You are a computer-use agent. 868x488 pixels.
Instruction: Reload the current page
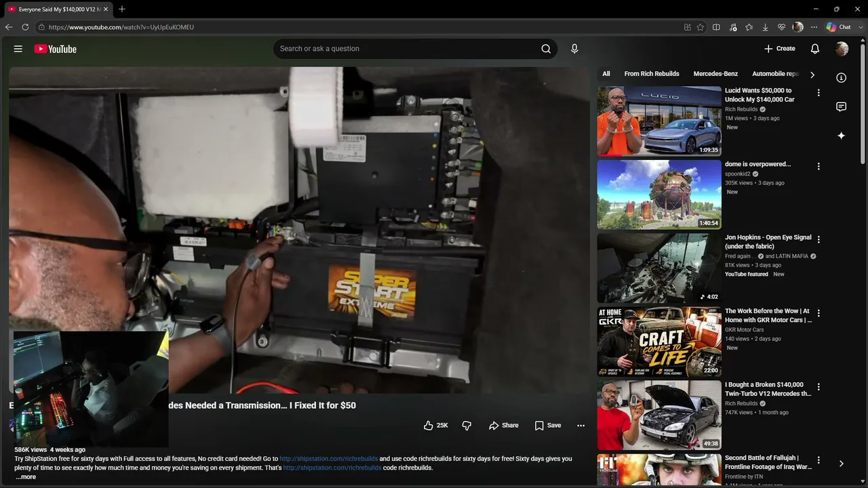tap(25, 27)
